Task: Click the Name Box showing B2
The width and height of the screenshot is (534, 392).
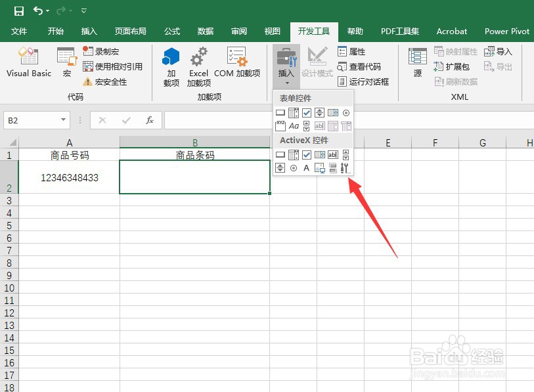Action: point(31,120)
